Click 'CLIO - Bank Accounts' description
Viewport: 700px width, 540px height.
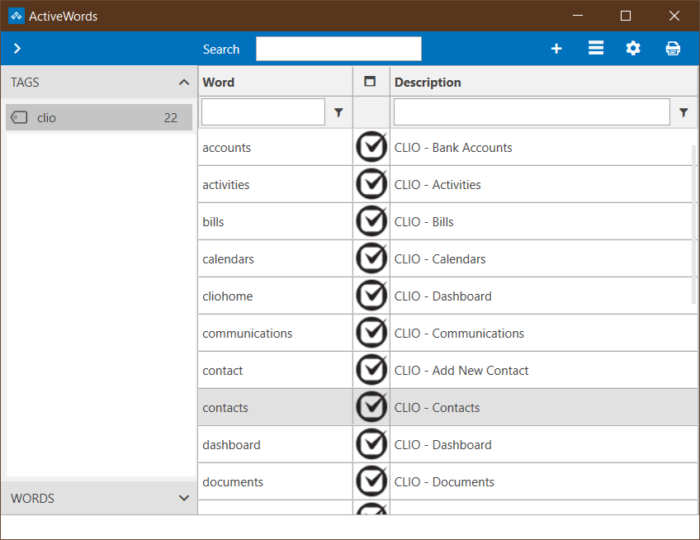(x=453, y=148)
